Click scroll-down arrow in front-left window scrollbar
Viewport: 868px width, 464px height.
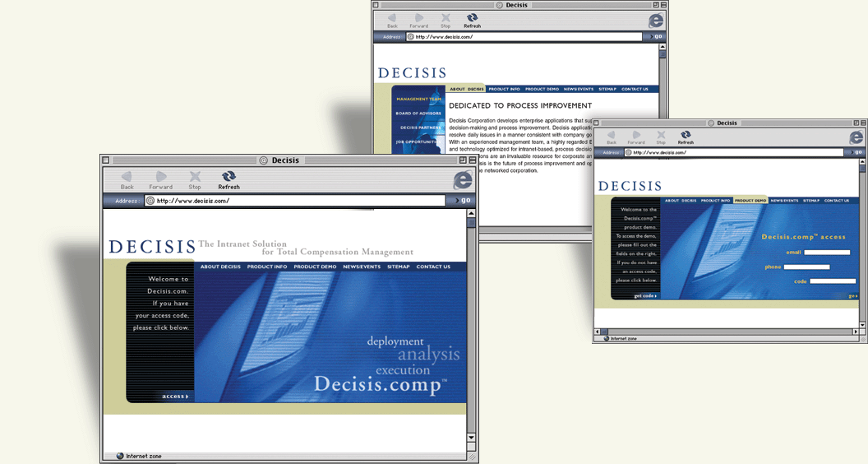pyautogui.click(x=471, y=438)
